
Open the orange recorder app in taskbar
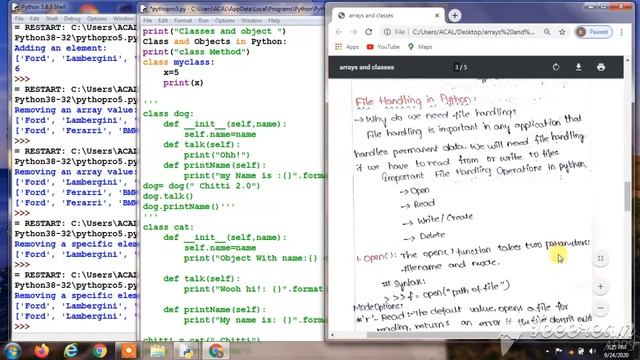click(129, 351)
